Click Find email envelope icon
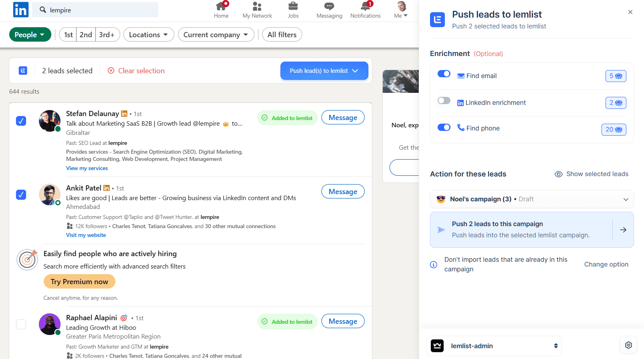The height and width of the screenshot is (359, 644). [461, 76]
